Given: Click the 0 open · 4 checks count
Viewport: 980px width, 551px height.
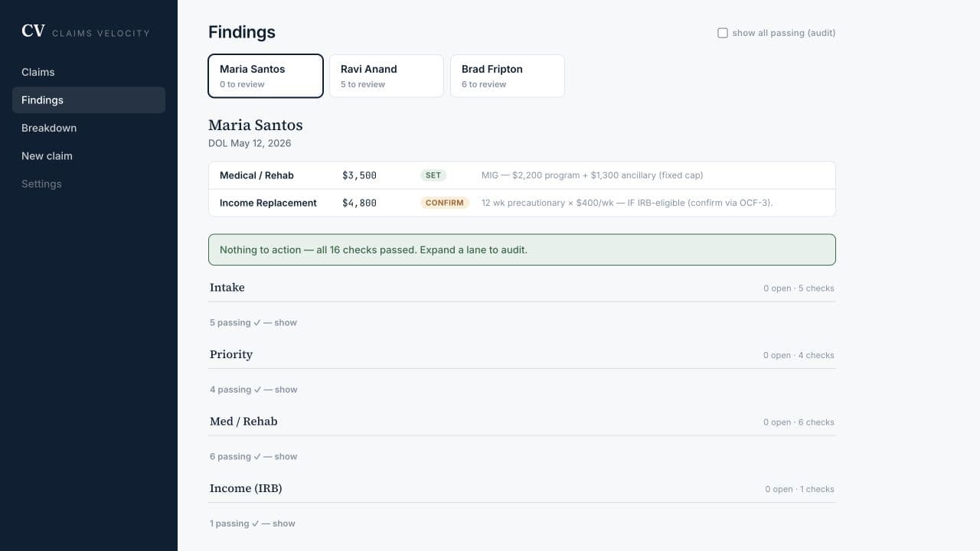Looking at the screenshot, I should tap(799, 355).
